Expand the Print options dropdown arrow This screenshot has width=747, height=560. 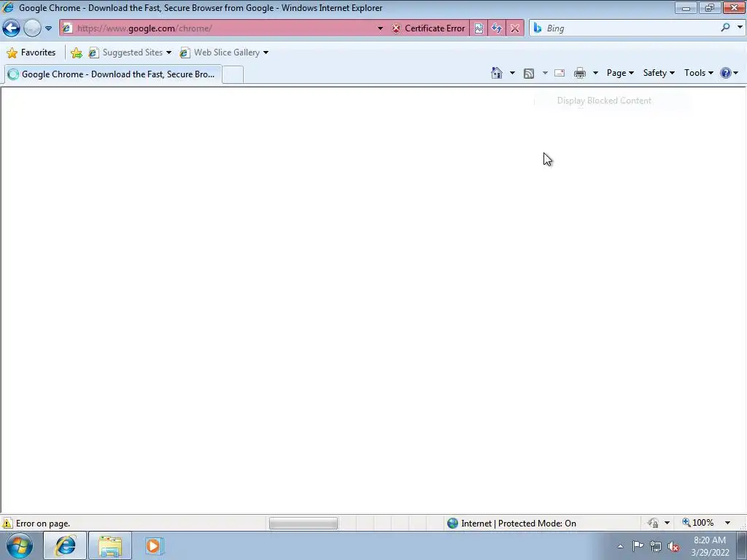[x=595, y=73]
